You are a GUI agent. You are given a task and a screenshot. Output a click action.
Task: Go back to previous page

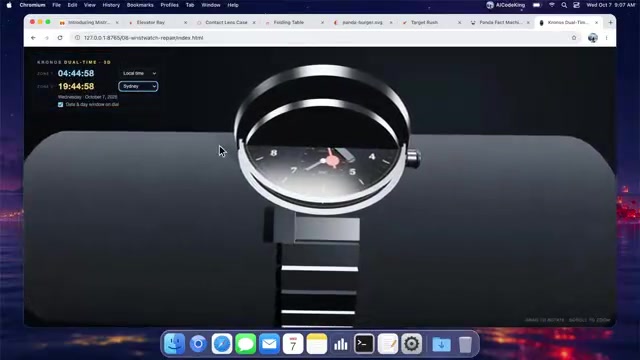(x=33, y=38)
